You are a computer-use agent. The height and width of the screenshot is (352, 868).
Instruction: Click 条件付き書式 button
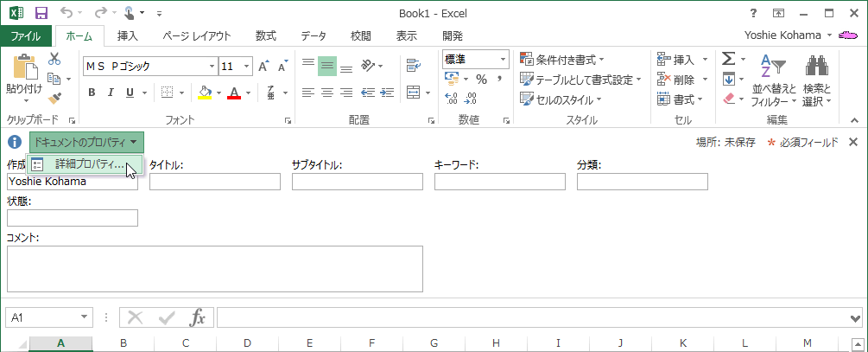(561, 60)
